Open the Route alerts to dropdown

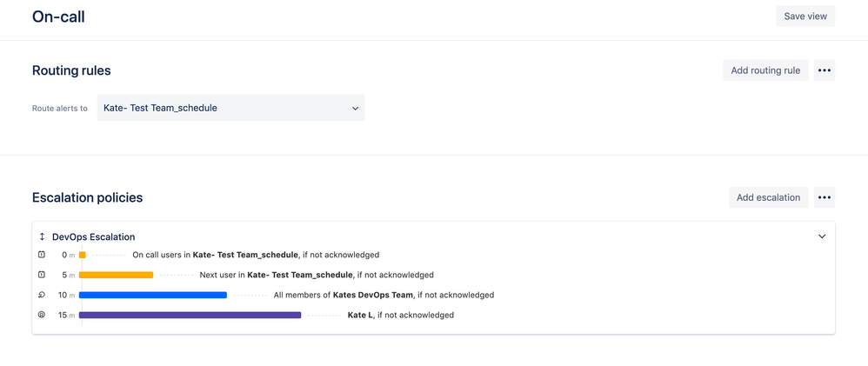coord(230,108)
